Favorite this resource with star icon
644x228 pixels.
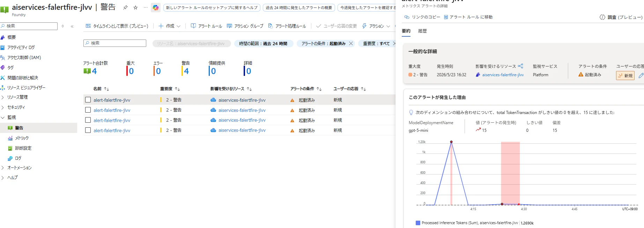(x=135, y=7)
